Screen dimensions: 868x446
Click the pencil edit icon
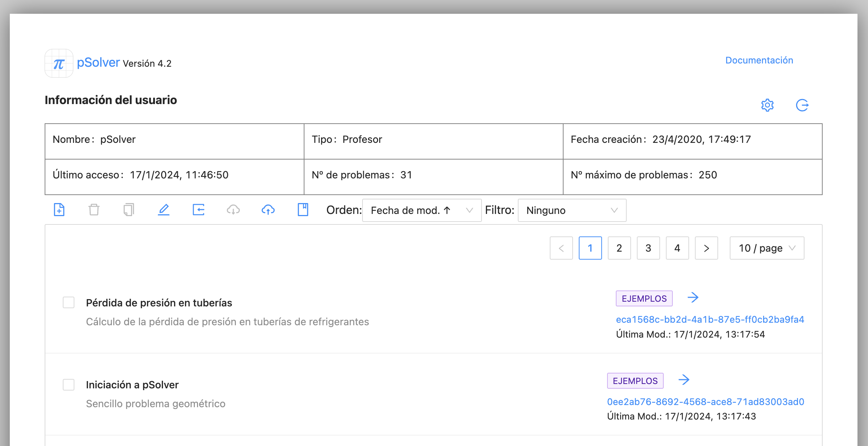164,210
